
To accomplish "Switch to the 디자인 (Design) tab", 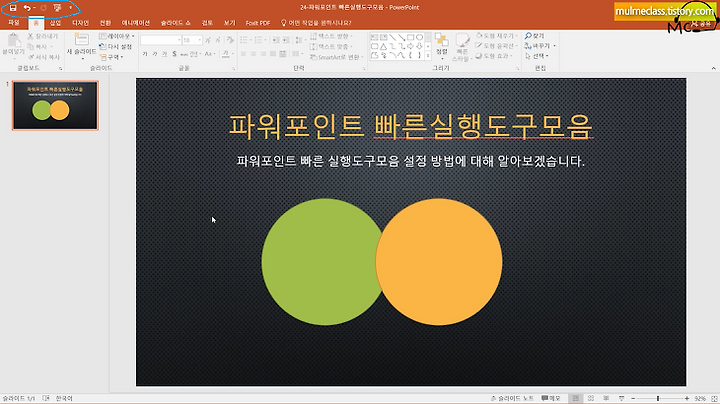I will pos(80,22).
